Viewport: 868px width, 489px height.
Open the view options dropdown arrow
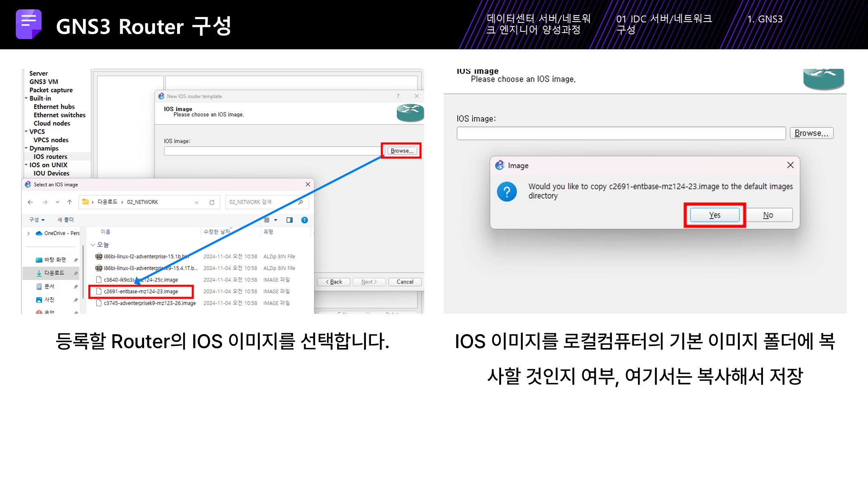[276, 220]
